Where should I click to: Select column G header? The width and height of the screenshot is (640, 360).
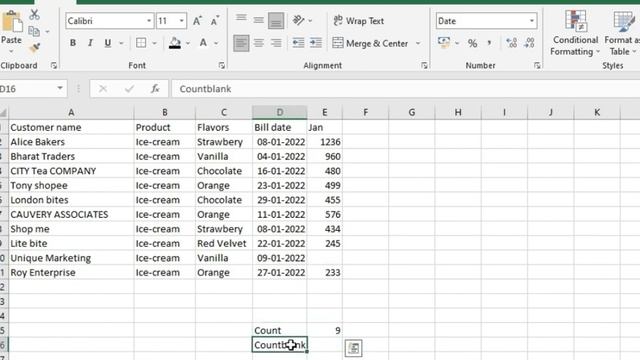[412, 112]
